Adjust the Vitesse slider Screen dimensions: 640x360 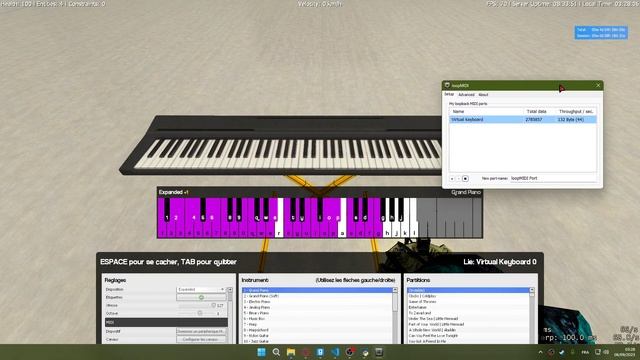(x=198, y=305)
